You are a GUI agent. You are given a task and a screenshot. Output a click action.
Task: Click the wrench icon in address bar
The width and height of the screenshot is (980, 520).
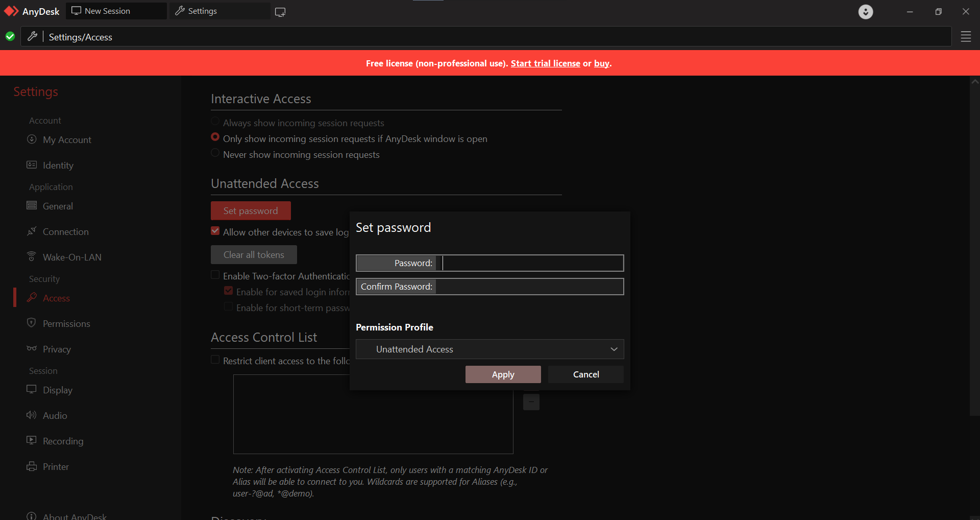(32, 36)
